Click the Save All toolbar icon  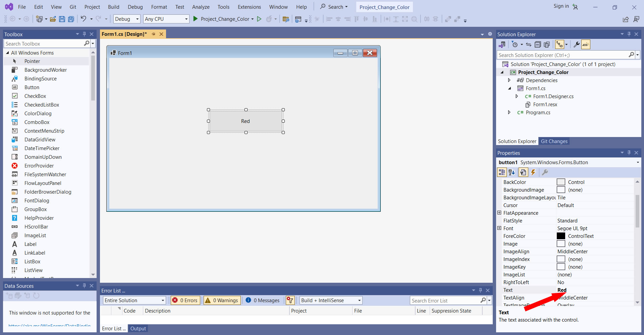click(x=71, y=19)
